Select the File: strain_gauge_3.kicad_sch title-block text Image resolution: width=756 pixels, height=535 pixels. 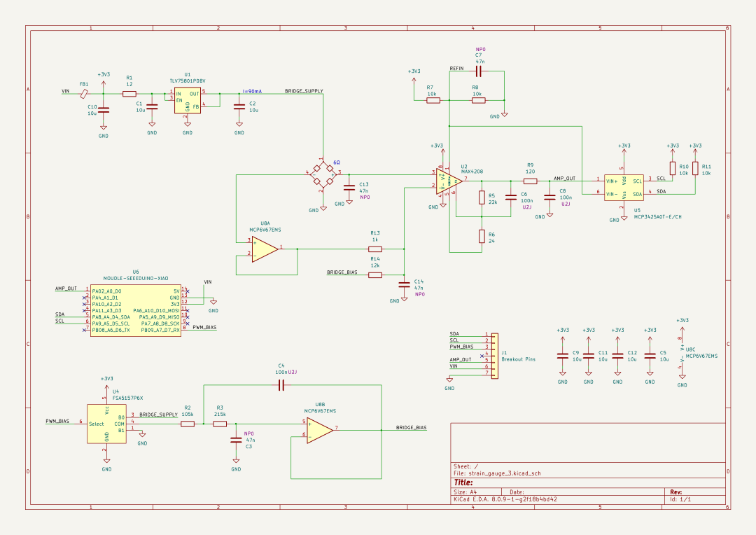point(497,473)
